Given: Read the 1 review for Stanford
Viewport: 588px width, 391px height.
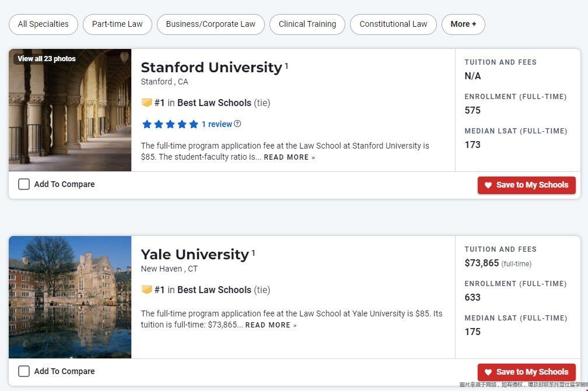Looking at the screenshot, I should (217, 124).
